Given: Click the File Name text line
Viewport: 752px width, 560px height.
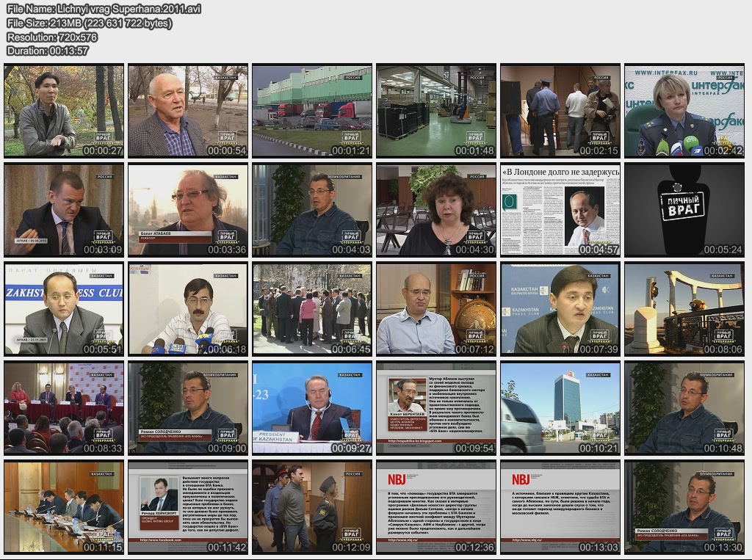Looking at the screenshot, I should point(103,10).
